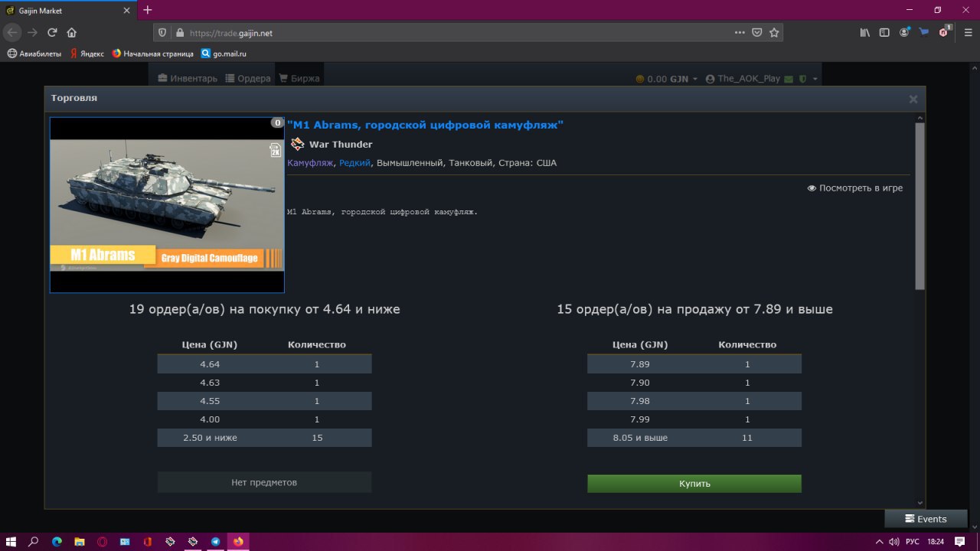The width and height of the screenshot is (980, 551).
Task: Open the Firefox account icon
Action: click(x=905, y=33)
